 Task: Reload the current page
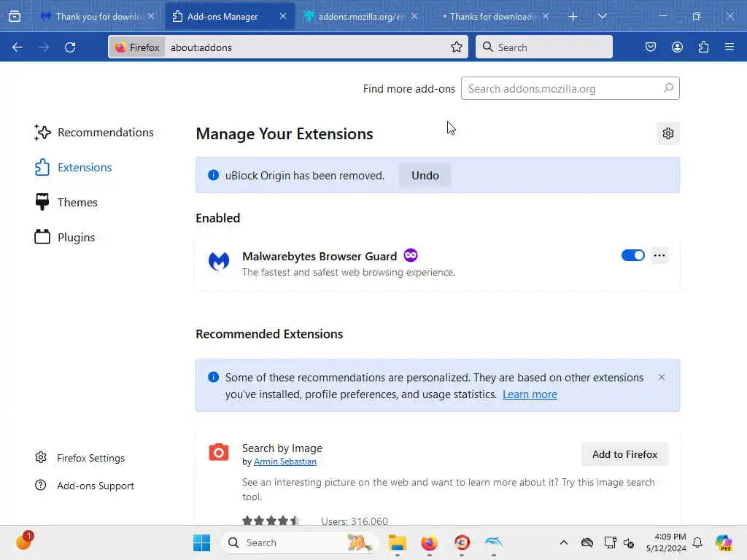[70, 47]
